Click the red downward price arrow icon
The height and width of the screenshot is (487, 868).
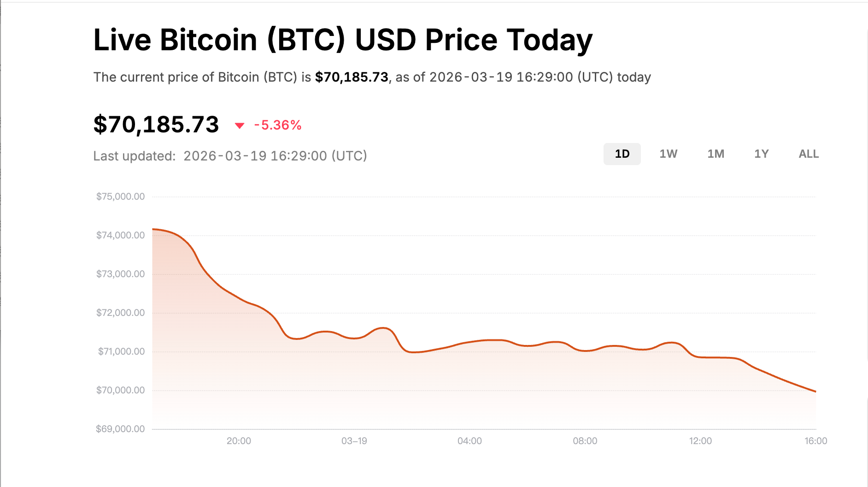(240, 125)
